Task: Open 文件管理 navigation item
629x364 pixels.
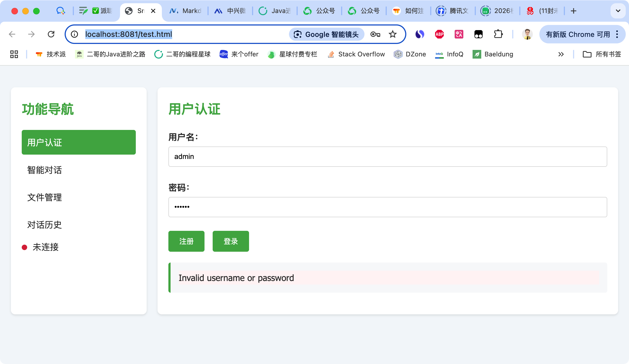Action: (x=45, y=197)
